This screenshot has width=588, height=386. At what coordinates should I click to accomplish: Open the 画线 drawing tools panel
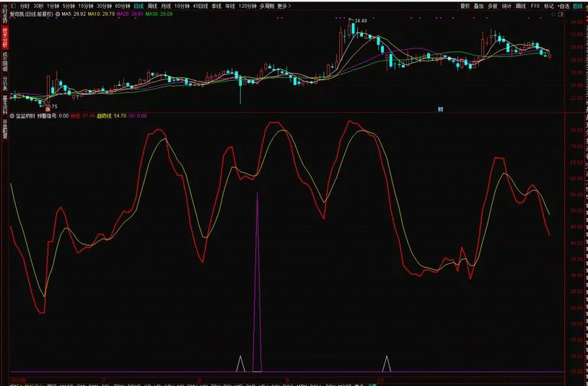click(x=520, y=5)
